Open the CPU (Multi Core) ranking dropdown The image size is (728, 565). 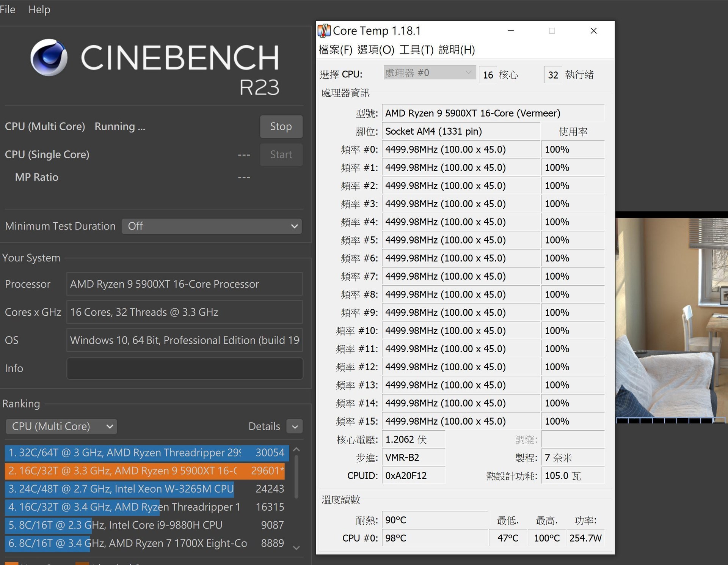click(x=61, y=426)
